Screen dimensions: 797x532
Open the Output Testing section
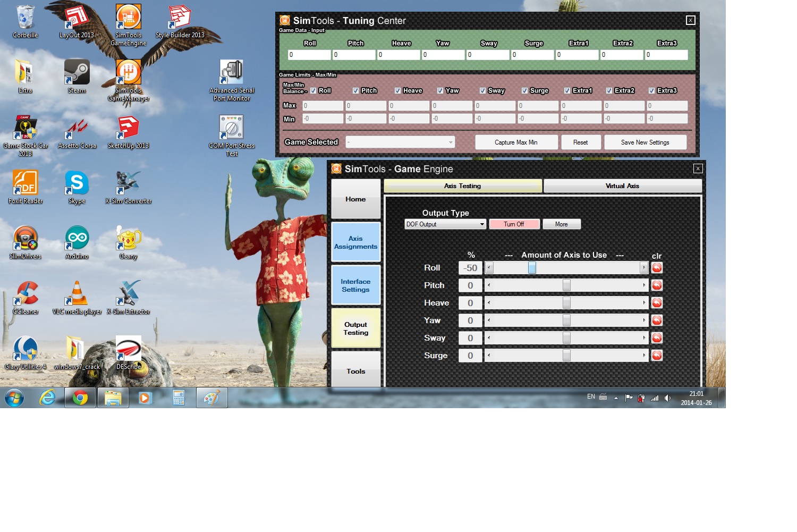(x=356, y=328)
